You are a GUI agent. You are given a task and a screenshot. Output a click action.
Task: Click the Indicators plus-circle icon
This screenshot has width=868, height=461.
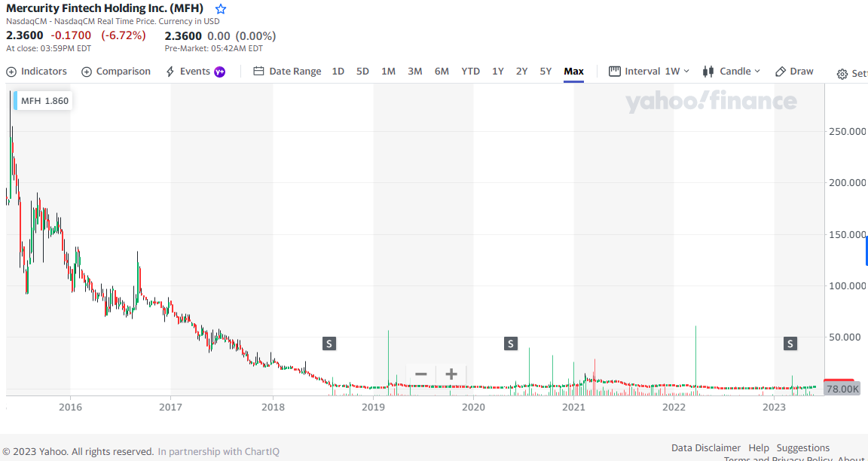click(x=11, y=72)
